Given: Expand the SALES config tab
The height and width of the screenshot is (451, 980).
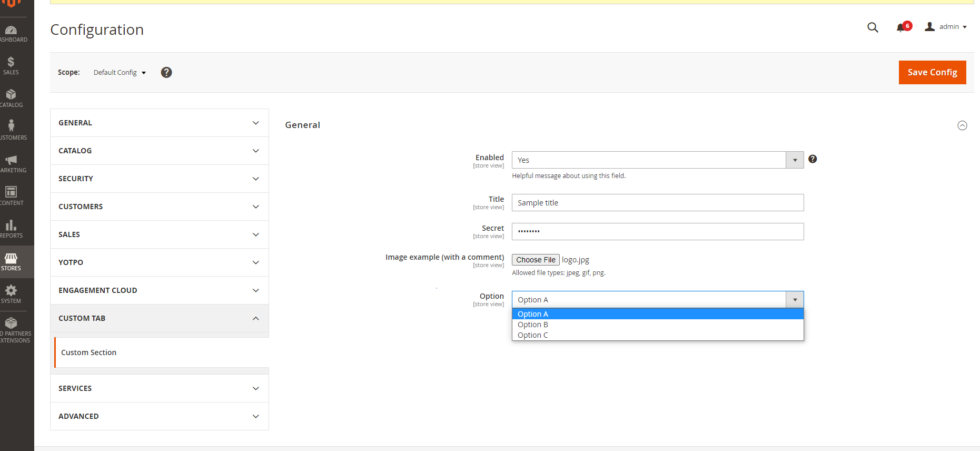Looking at the screenshot, I should (x=160, y=234).
